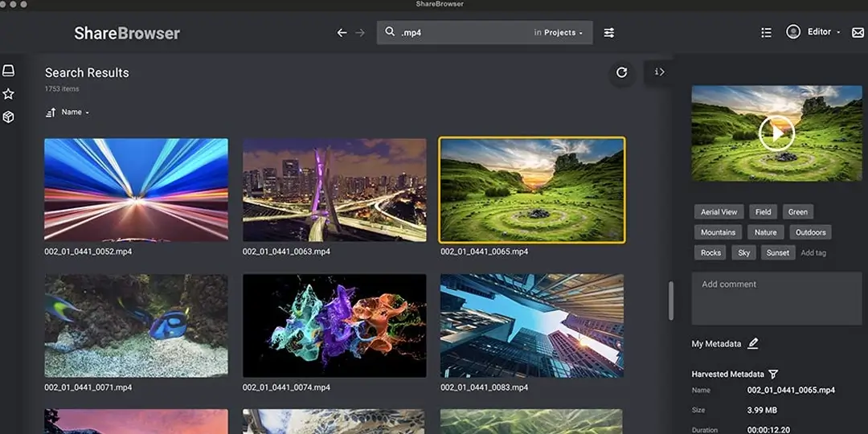Click the forward navigation arrow
This screenshot has width=868, height=434.
tap(360, 33)
